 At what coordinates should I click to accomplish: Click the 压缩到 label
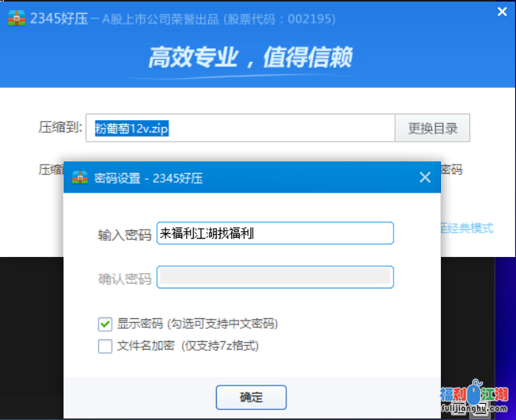pos(60,128)
